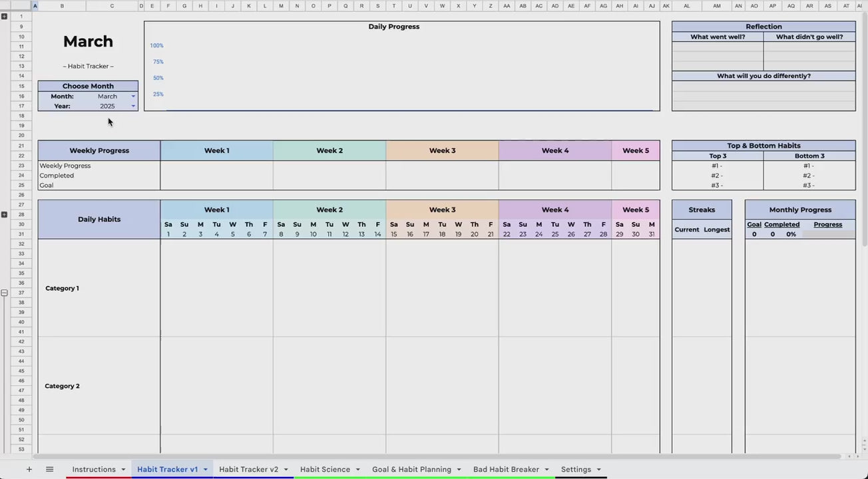Expand the row group at row 1
Viewport: 868px width, 479px height.
tap(4, 16)
